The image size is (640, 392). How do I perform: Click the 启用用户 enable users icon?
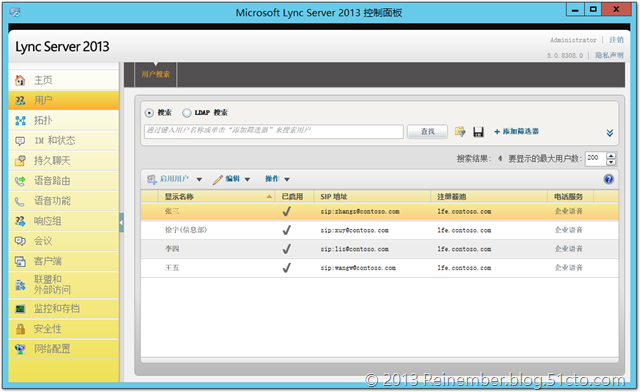pos(152,179)
